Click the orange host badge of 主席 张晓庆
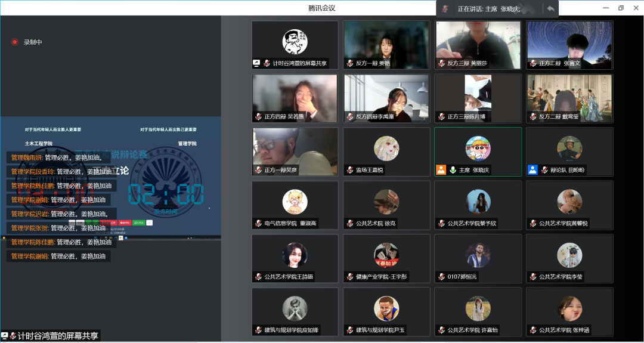The image size is (644, 343). click(x=441, y=170)
